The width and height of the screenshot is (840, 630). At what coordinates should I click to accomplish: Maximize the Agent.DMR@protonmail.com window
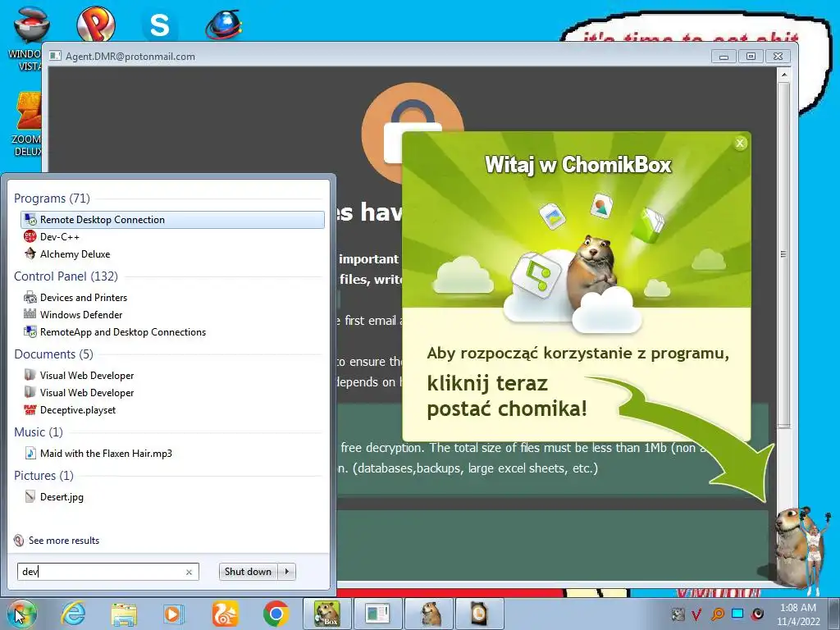tap(751, 56)
